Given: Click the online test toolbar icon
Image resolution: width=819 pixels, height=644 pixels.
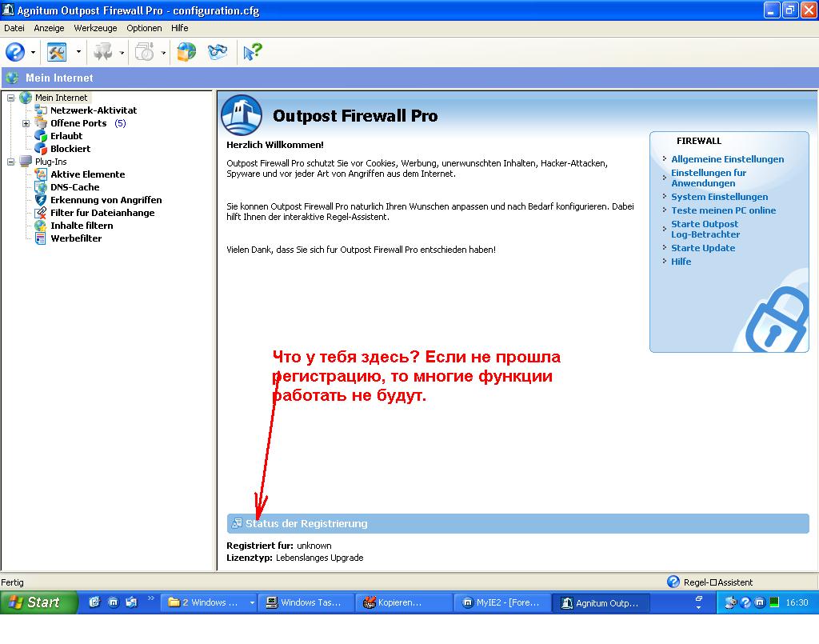Looking at the screenshot, I should point(218,52).
